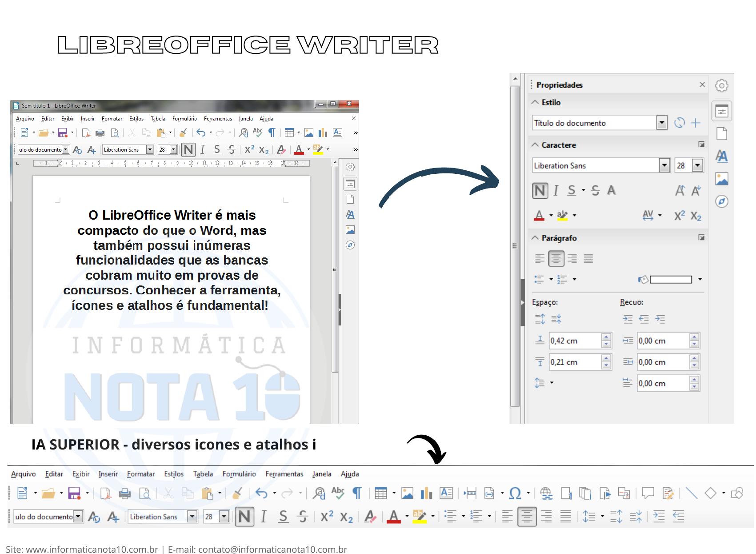Collapse the Parágrafo section in the sidebar
The width and height of the screenshot is (756, 554).
pos(535,238)
